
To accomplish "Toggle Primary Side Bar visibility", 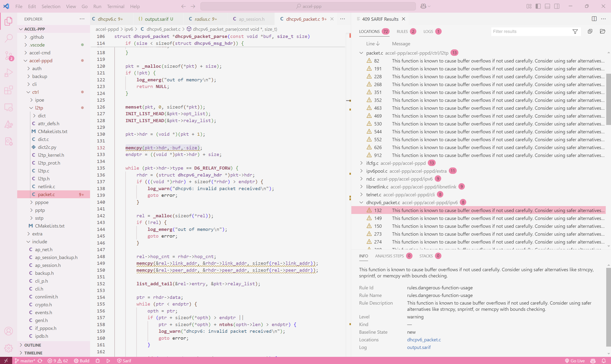I will click(538, 6).
